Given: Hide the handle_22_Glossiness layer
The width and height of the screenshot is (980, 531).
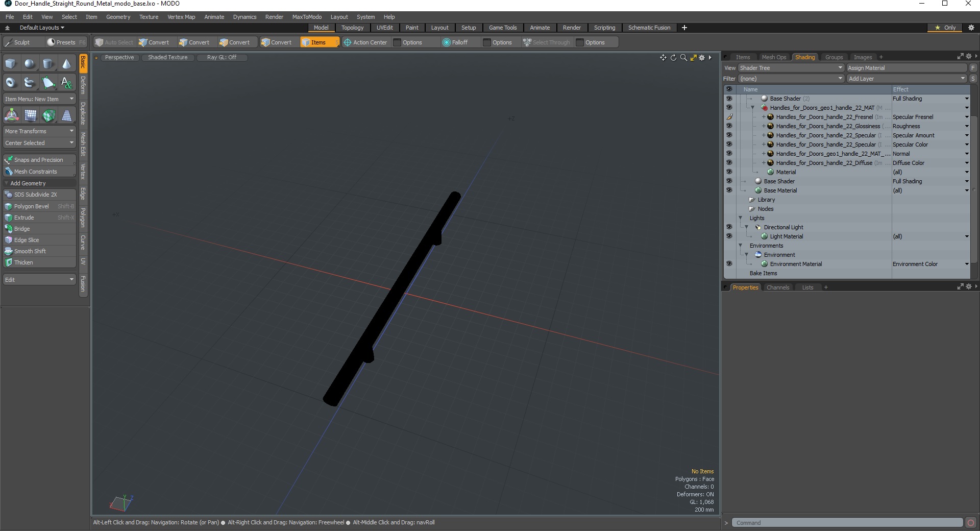Looking at the screenshot, I should click(729, 126).
